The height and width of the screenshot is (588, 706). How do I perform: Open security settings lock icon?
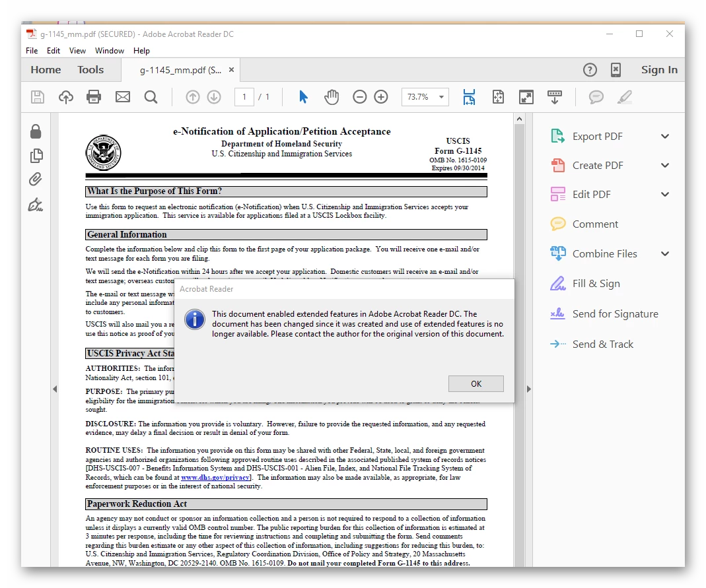[x=36, y=131]
